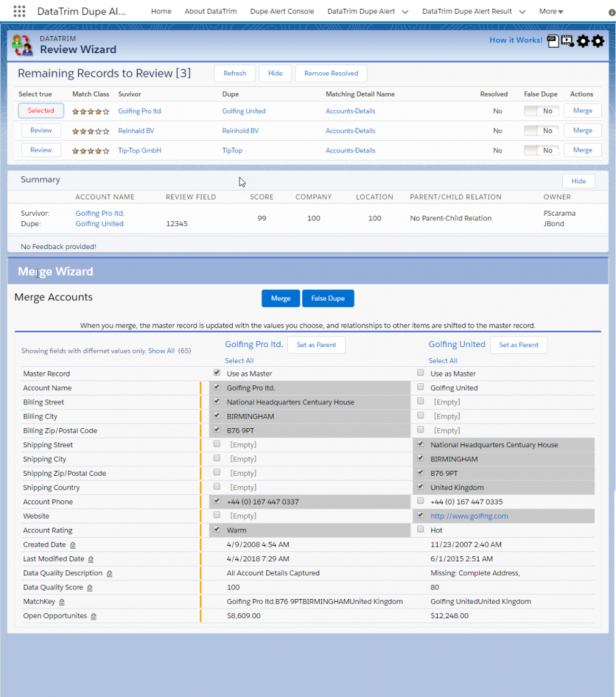Open the PDF guide icon
616x697 pixels.
(553, 41)
